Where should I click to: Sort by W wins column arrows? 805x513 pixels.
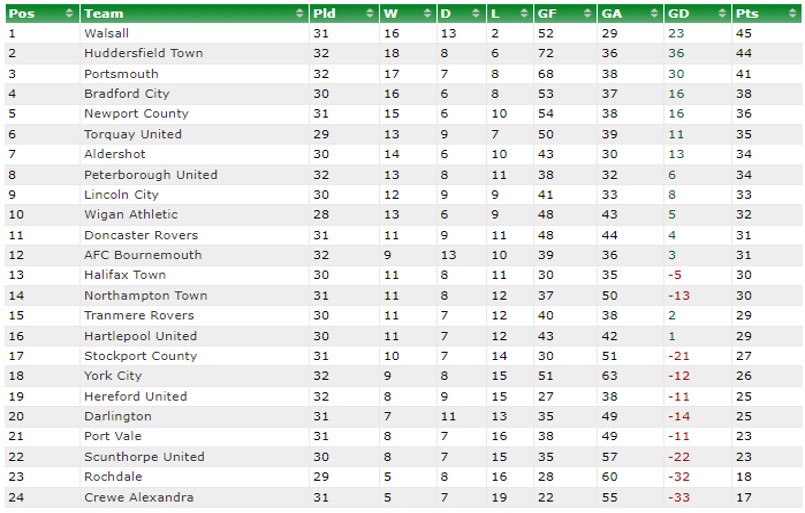point(427,13)
